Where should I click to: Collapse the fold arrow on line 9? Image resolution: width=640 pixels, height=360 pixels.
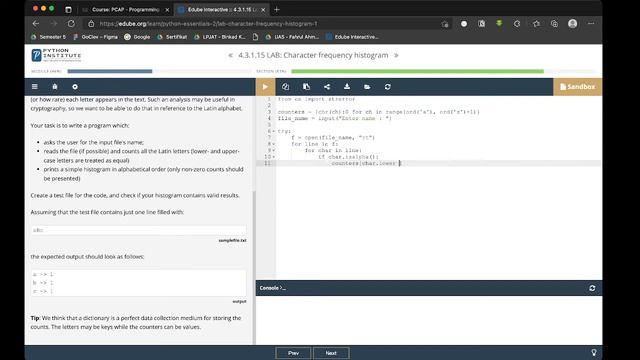coord(274,150)
